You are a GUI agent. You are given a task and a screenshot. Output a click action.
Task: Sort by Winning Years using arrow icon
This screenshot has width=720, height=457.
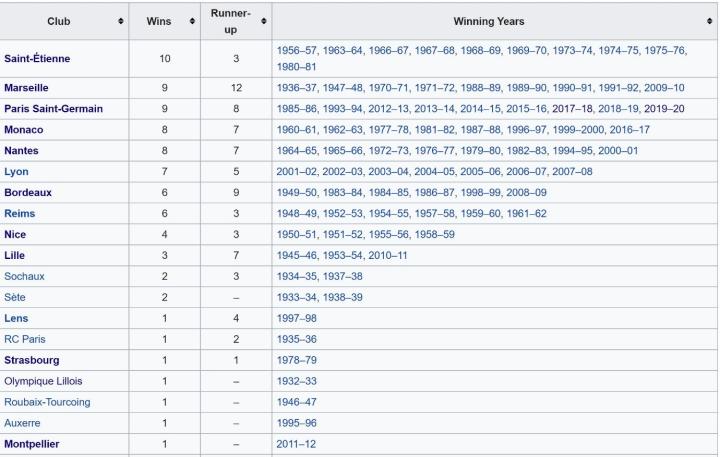tap(709, 21)
